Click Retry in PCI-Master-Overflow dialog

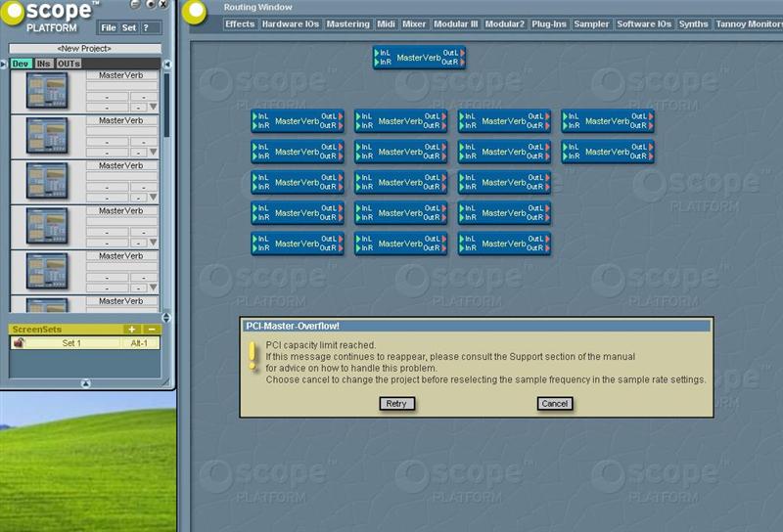point(396,403)
